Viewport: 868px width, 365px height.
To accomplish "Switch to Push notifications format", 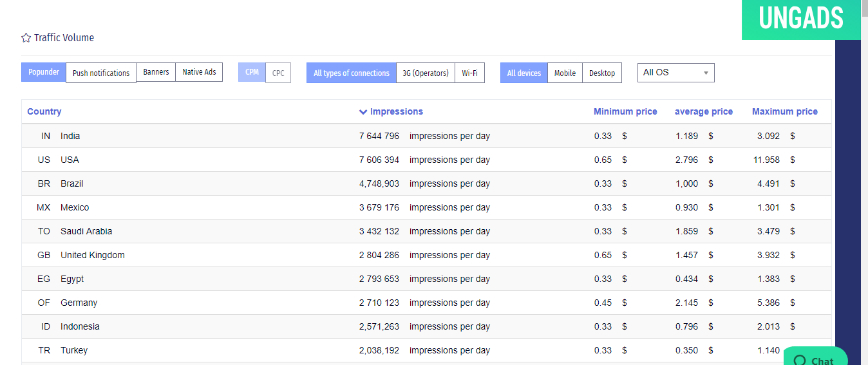I will [x=101, y=73].
